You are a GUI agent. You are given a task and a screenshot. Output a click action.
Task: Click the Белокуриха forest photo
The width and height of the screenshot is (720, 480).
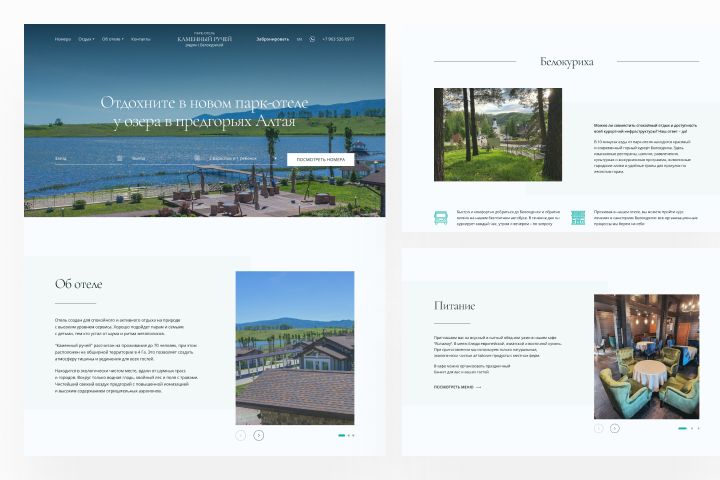[498, 135]
